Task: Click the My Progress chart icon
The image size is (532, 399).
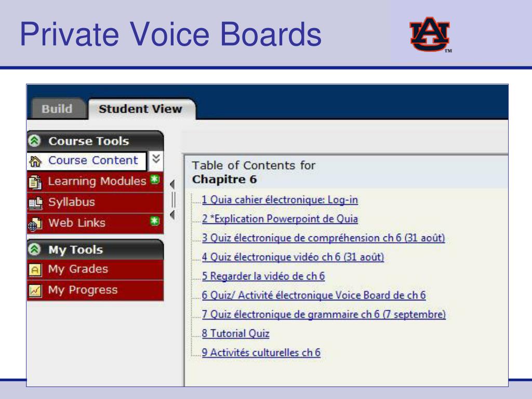Action: [35, 291]
